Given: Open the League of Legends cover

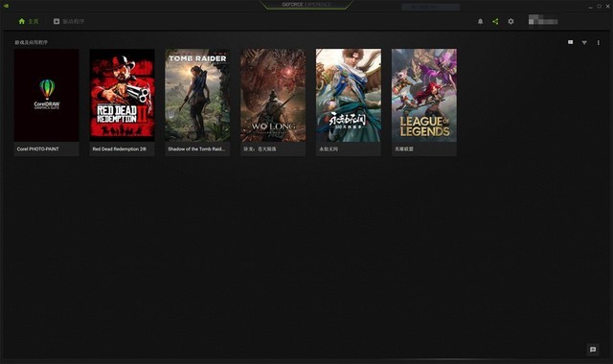Looking at the screenshot, I should (x=424, y=95).
